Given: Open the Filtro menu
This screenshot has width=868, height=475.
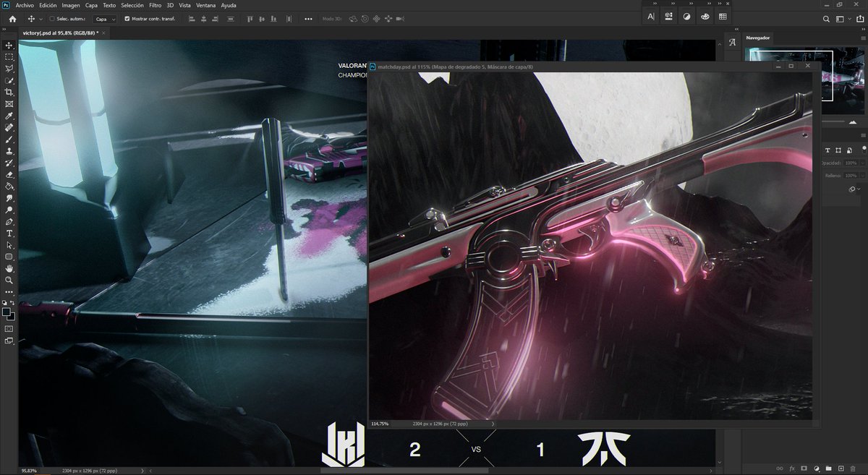Looking at the screenshot, I should [x=155, y=5].
